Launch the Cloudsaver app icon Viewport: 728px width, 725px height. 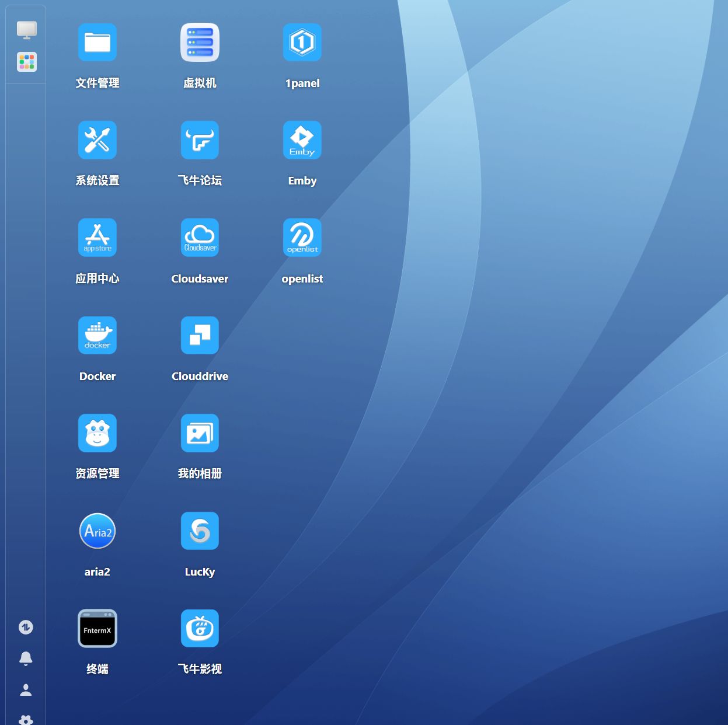(200, 238)
